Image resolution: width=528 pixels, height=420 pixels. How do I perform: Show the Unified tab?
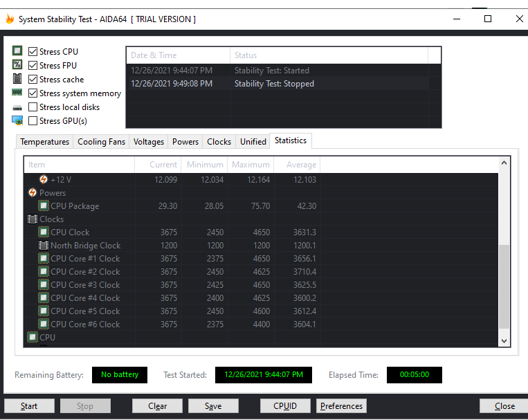253,142
